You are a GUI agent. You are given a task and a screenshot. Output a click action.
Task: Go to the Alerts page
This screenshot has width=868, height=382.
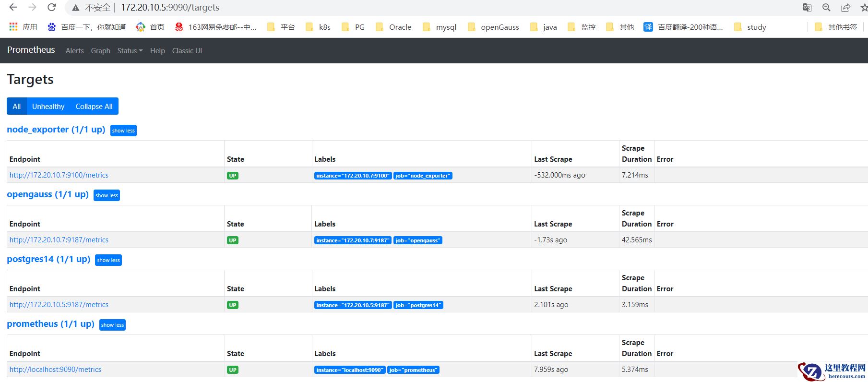(x=74, y=51)
